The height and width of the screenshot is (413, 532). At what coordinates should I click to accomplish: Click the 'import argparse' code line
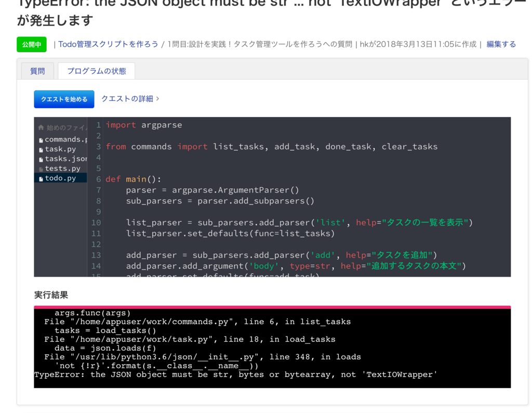(144, 125)
